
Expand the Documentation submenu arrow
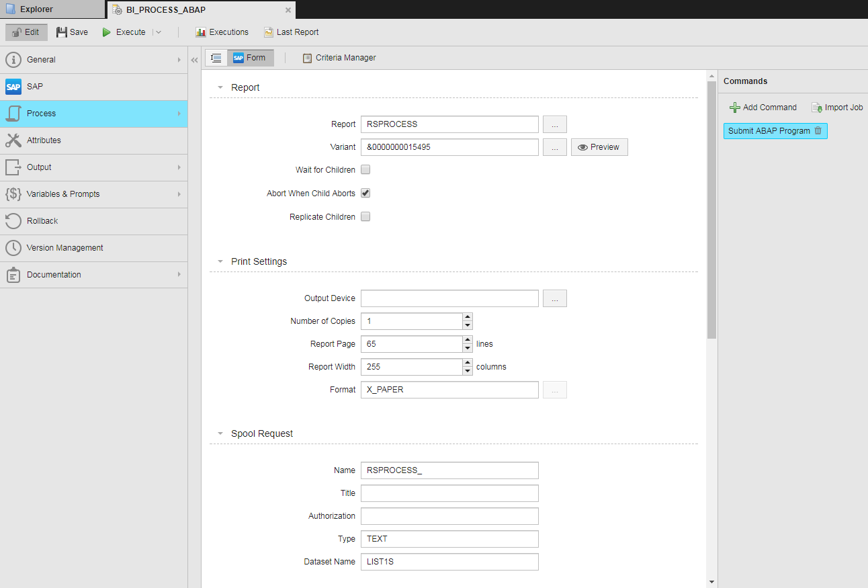click(179, 275)
